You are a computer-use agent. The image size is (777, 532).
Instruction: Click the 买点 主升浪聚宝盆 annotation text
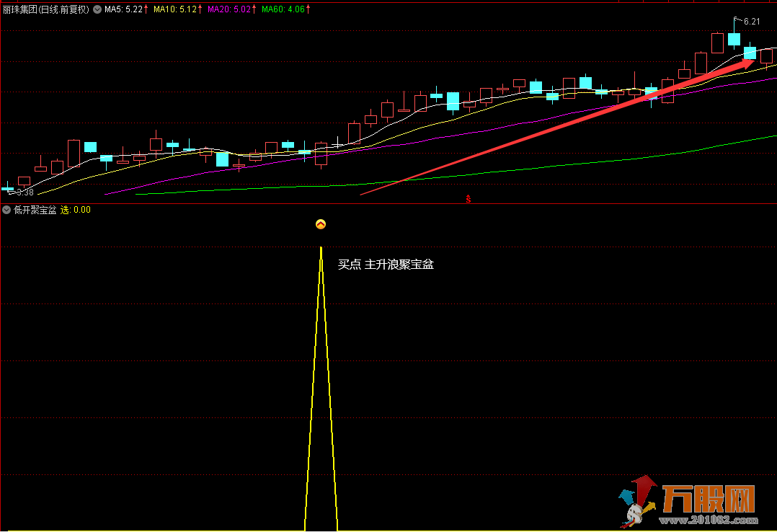pyautogui.click(x=386, y=265)
